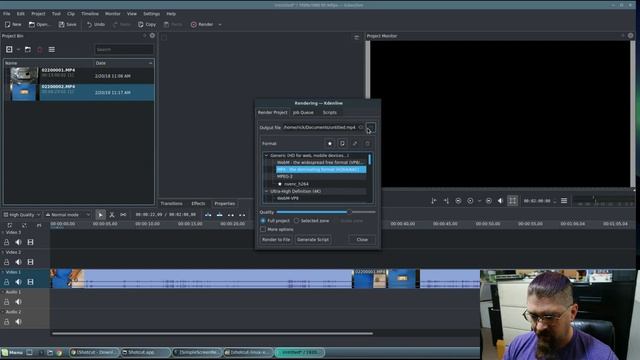Viewport: 640px width, 360px height.
Task: Open the Monitor menu
Action: tap(113, 14)
